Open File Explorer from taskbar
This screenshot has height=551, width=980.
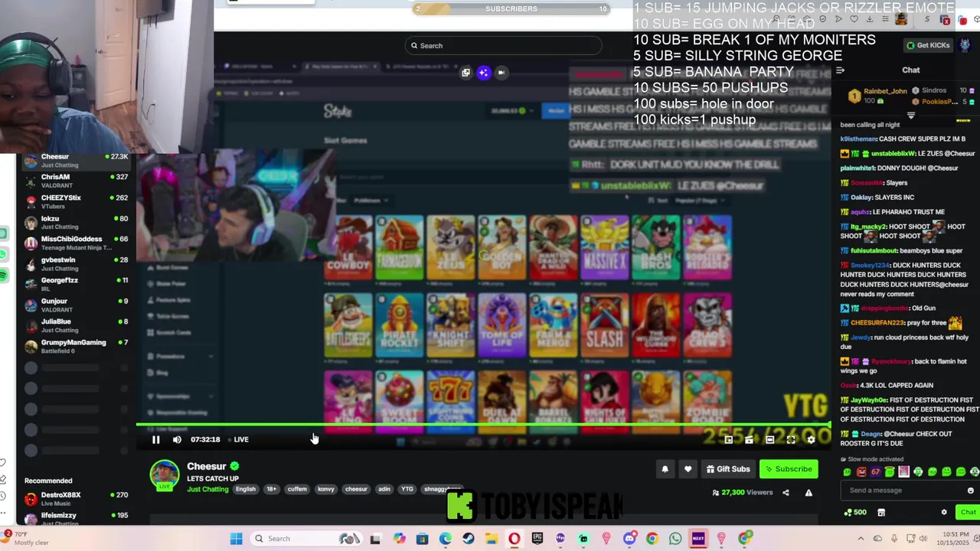(x=491, y=539)
